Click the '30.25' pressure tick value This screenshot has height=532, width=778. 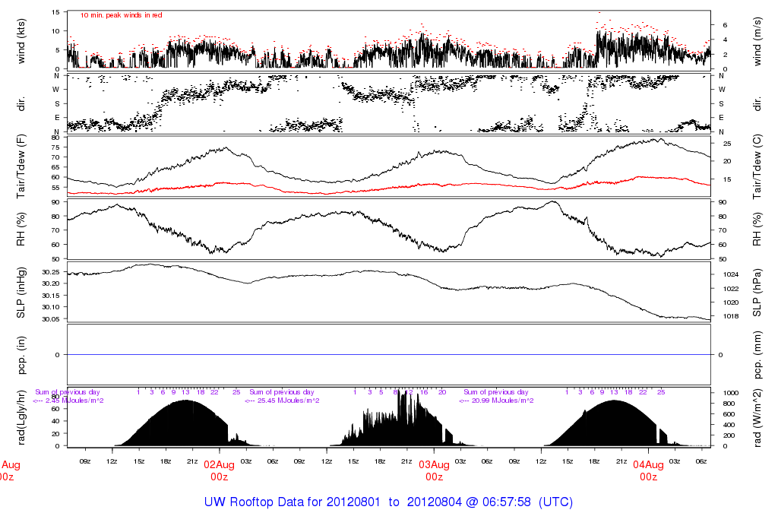coord(51,272)
